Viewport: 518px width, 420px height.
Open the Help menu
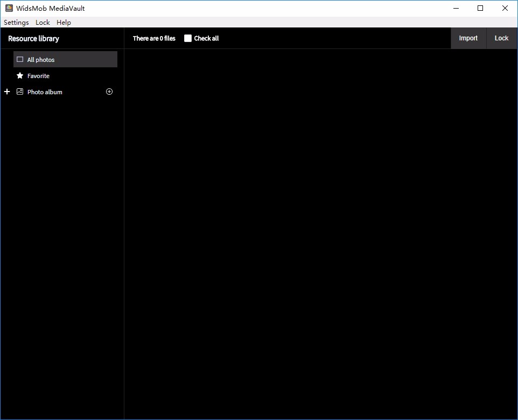click(x=64, y=23)
